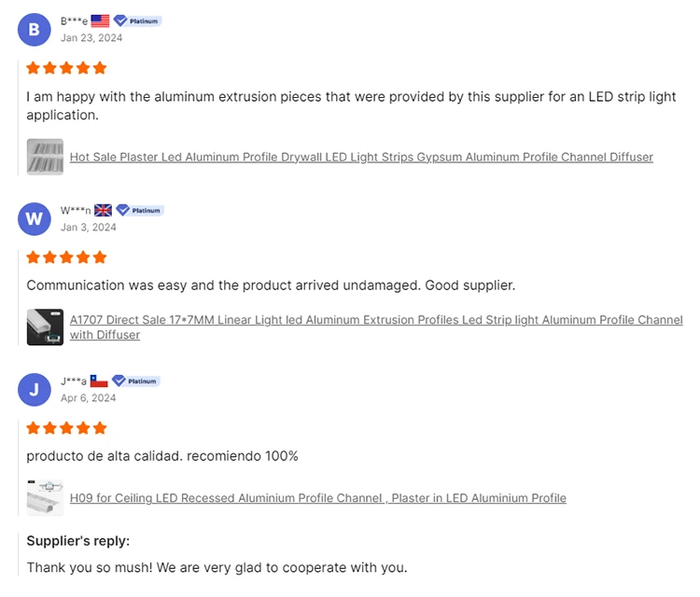
Task: Click the Chile flag beside J***a
Action: [99, 381]
